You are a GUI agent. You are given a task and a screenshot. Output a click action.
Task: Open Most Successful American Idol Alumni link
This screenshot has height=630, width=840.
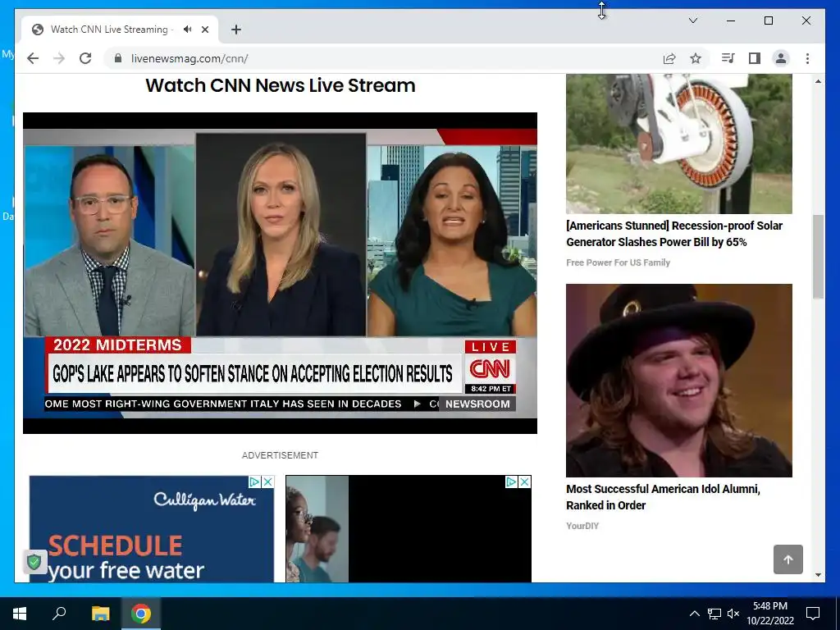tap(663, 497)
